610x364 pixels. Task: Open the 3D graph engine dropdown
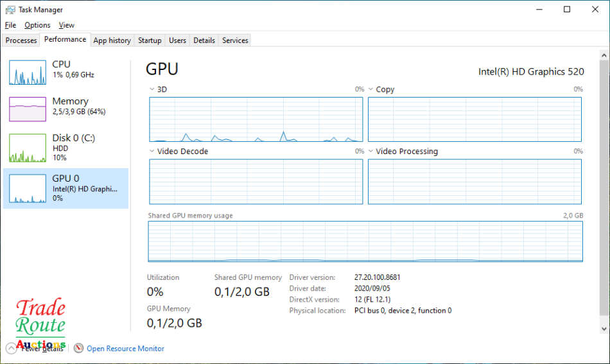pos(152,90)
